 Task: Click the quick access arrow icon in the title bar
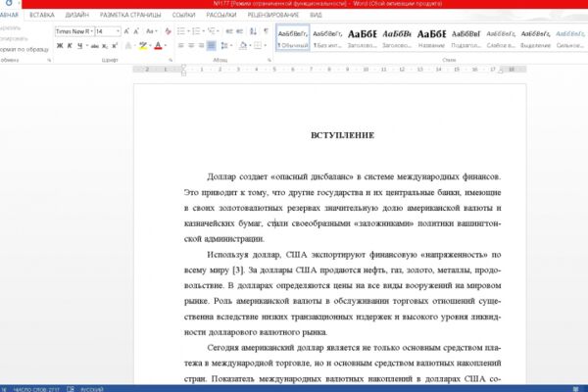point(8,3)
